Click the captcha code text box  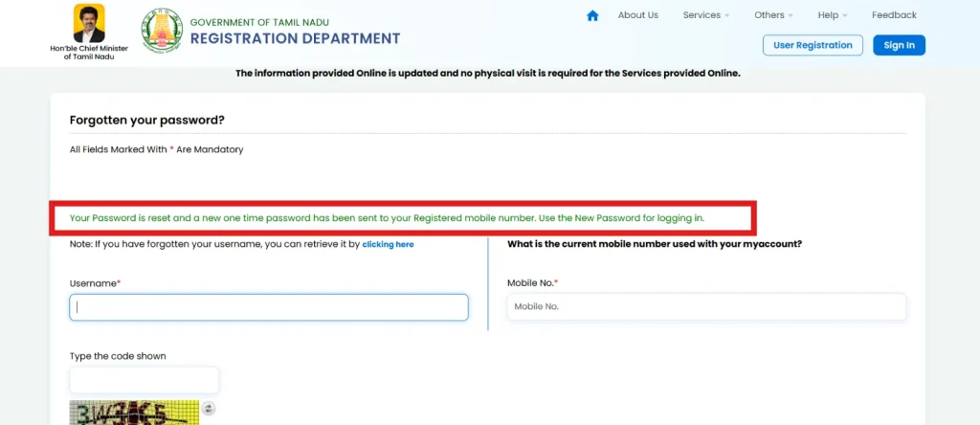(145, 380)
